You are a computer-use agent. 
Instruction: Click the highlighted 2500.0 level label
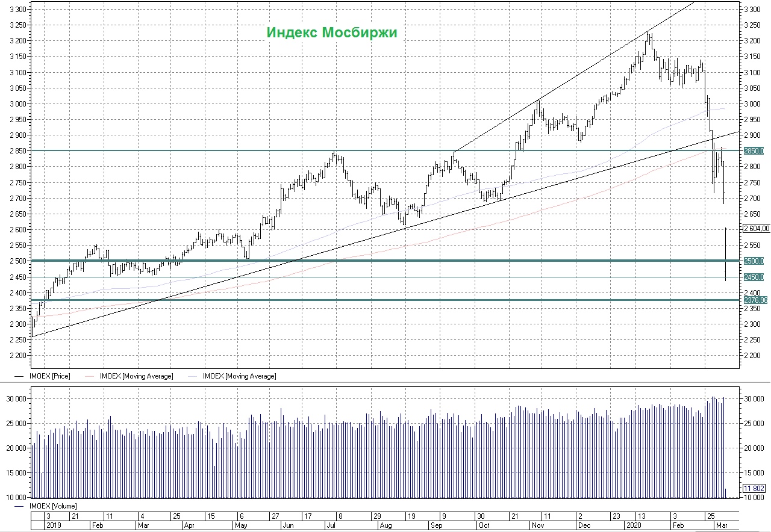coord(754,261)
